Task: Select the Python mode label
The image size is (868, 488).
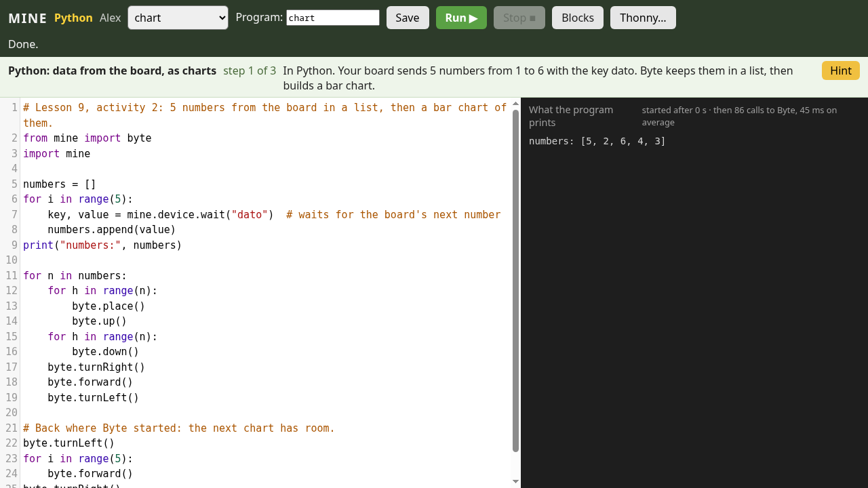Action: point(73,18)
